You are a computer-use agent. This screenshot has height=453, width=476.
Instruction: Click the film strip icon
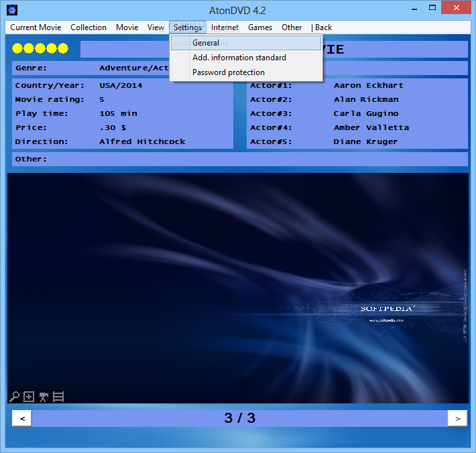(x=58, y=397)
